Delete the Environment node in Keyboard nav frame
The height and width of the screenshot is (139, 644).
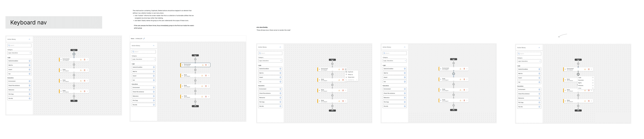click(x=85, y=60)
